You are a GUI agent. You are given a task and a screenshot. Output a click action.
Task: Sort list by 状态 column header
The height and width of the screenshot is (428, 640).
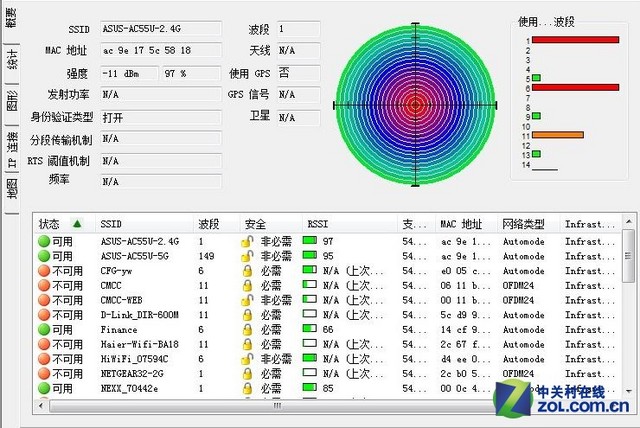point(64,224)
